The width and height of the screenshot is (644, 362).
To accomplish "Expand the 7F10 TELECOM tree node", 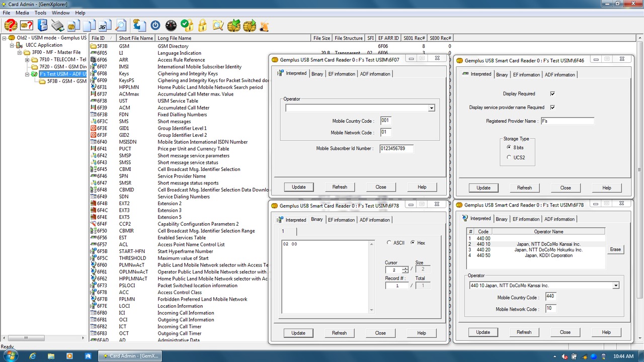I will coord(28,59).
